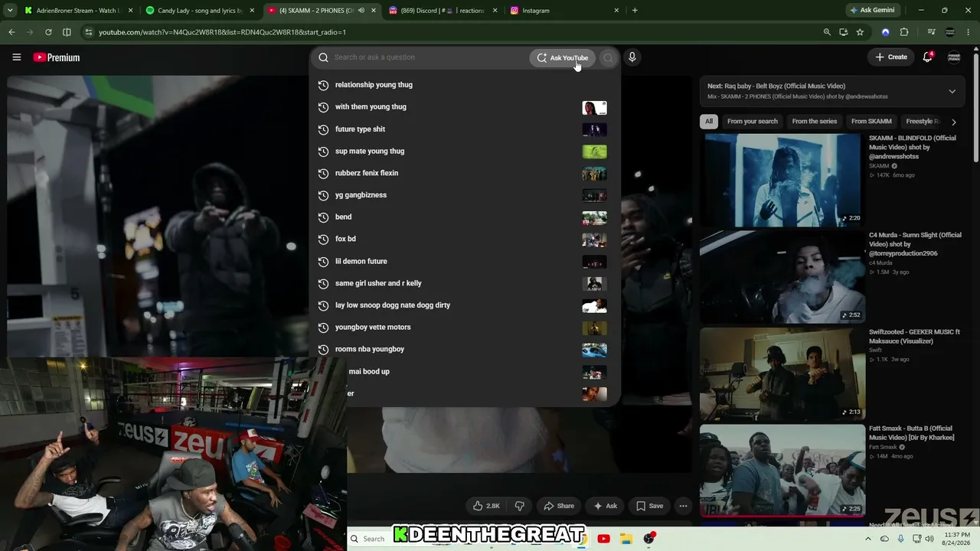
Task: Choose suggestion 'future type shit'
Action: 464,129
